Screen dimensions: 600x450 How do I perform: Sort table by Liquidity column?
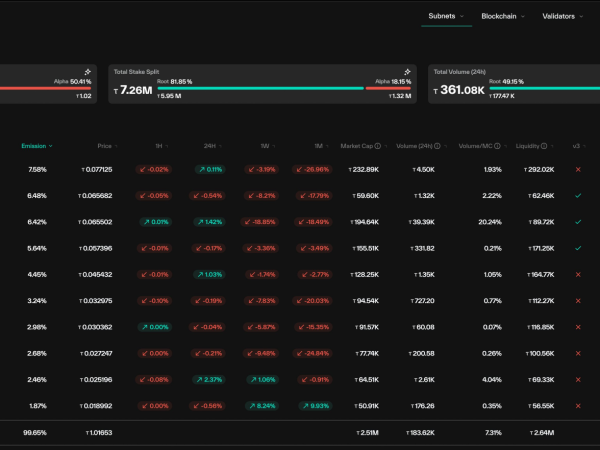tap(535, 146)
